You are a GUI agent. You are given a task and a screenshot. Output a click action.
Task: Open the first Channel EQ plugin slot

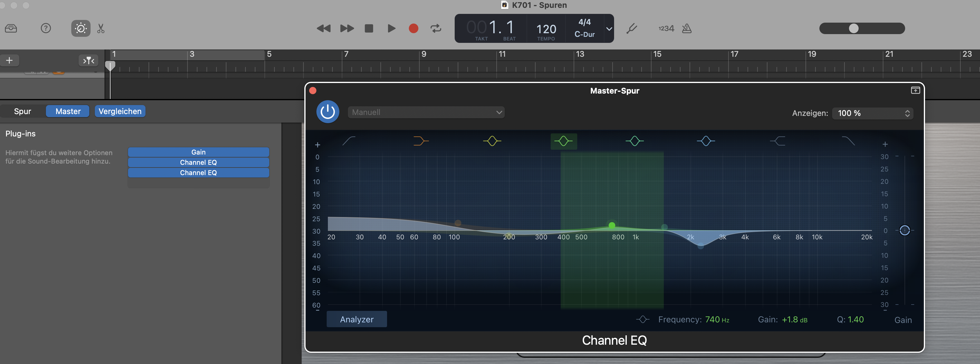[x=198, y=162]
